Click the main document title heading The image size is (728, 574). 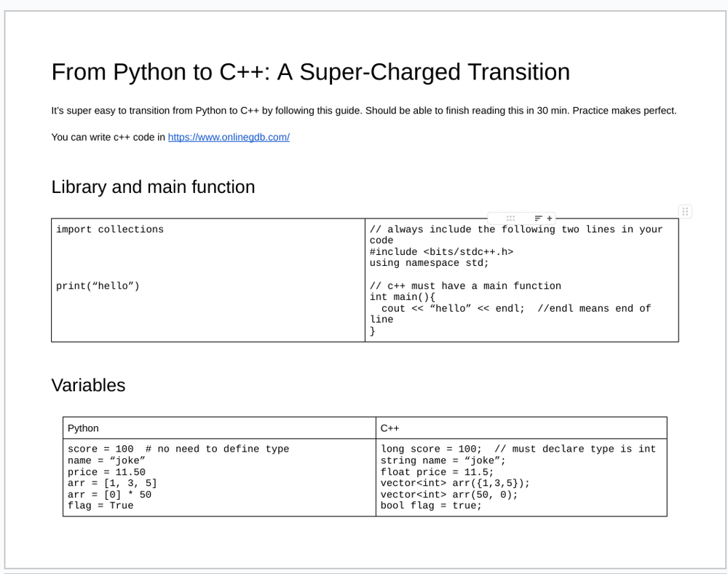[310, 72]
